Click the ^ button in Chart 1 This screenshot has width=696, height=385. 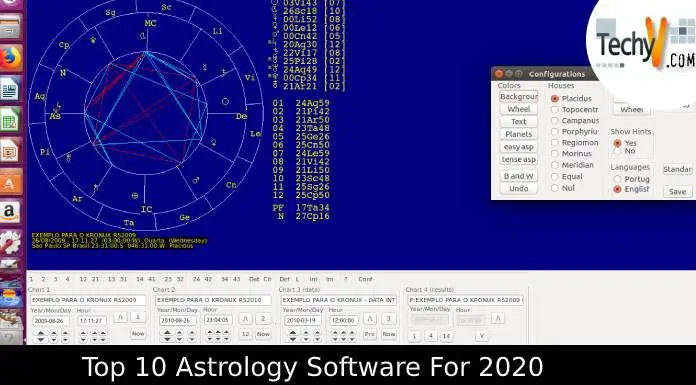(120, 317)
